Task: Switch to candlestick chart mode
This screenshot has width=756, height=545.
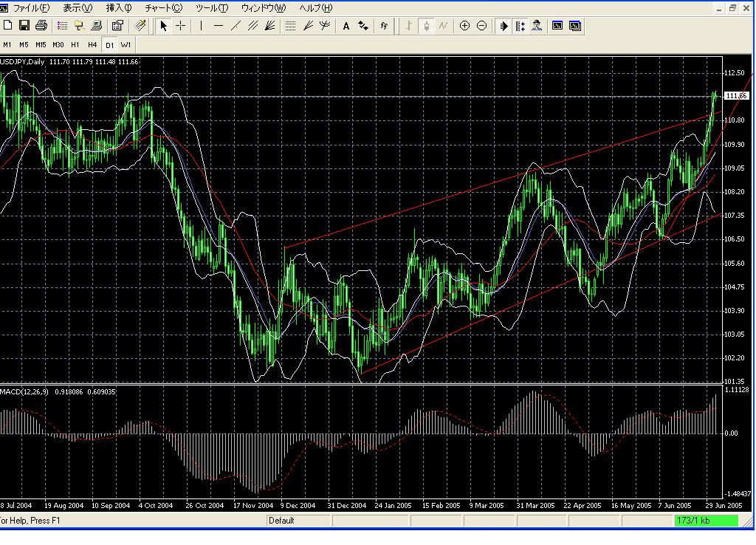Action: [x=426, y=26]
